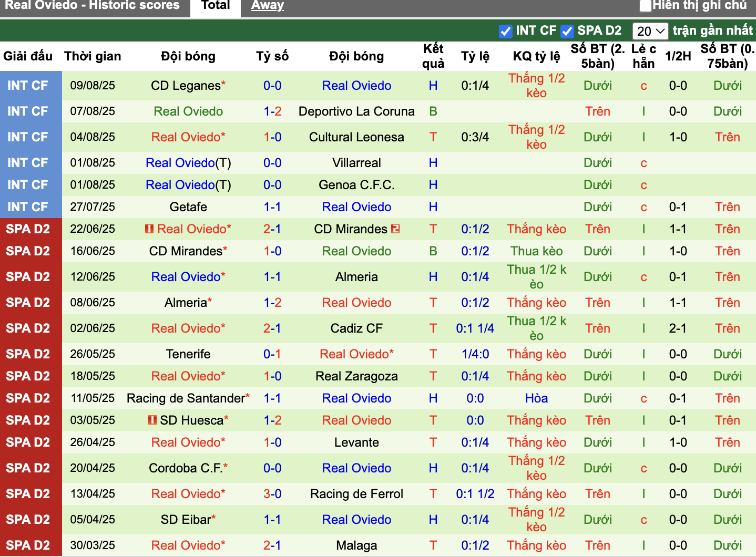The image size is (756, 557).
Task: Open Cadiz CF team link
Action: pyautogui.click(x=356, y=328)
